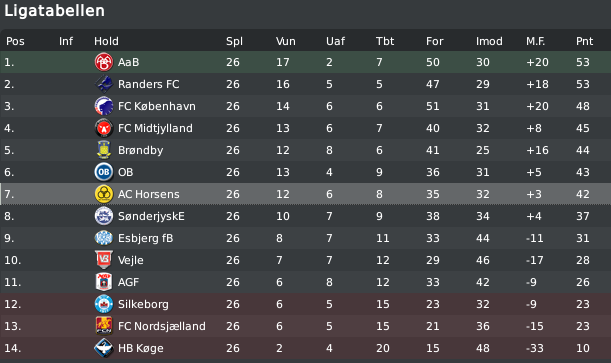The image size is (611, 363).
Task: Select the AGF team name
Action: (128, 282)
